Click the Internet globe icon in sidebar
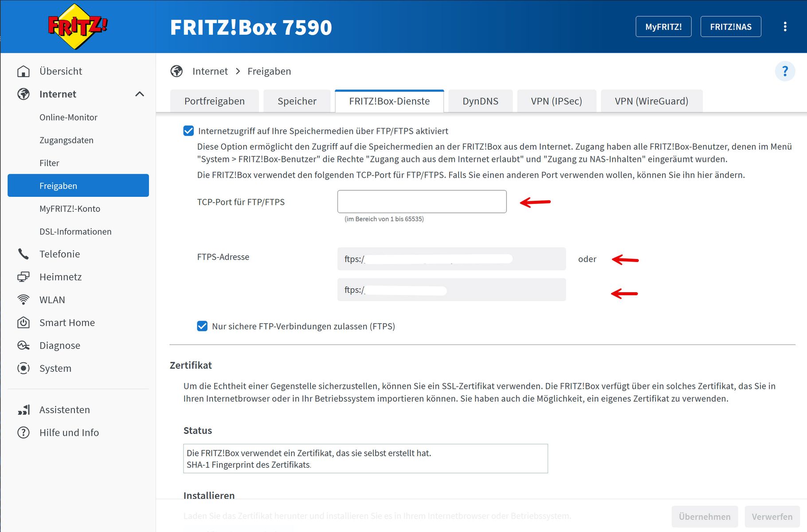This screenshot has width=807, height=532. [24, 94]
